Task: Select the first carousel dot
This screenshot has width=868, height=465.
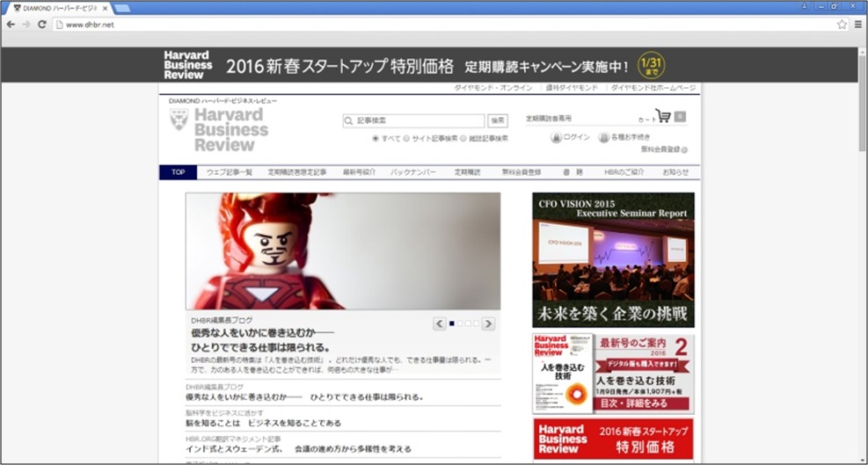Action: point(452,323)
